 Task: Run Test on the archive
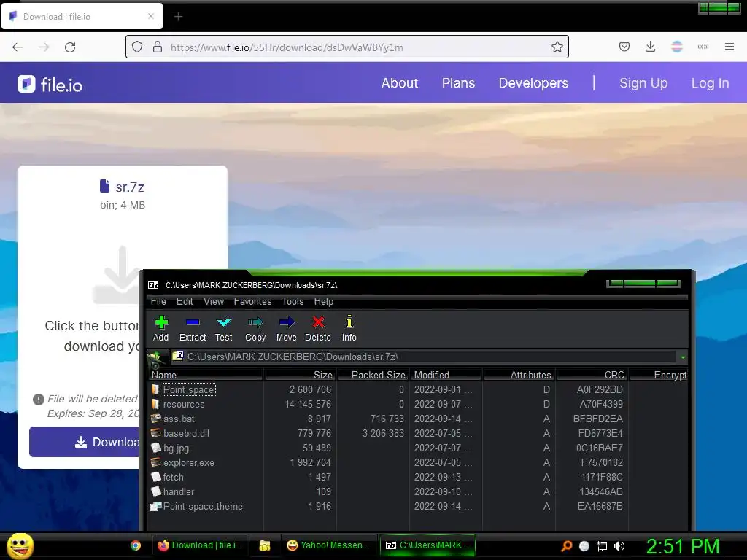pyautogui.click(x=223, y=329)
